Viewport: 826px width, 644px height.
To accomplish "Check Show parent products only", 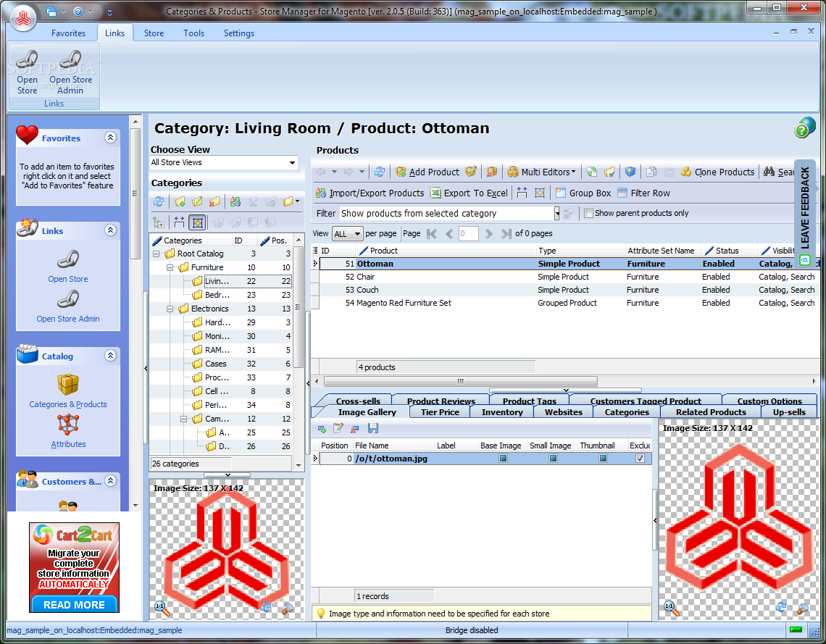I will (589, 213).
